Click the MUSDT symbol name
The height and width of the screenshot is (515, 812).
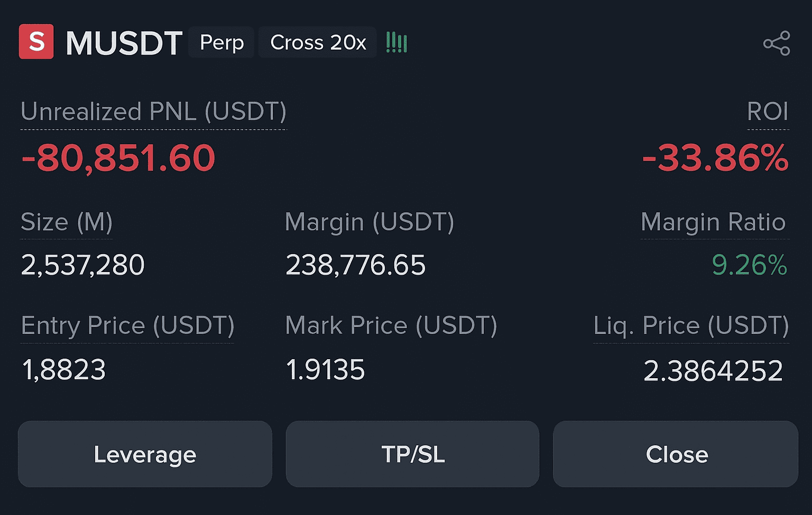[124, 43]
